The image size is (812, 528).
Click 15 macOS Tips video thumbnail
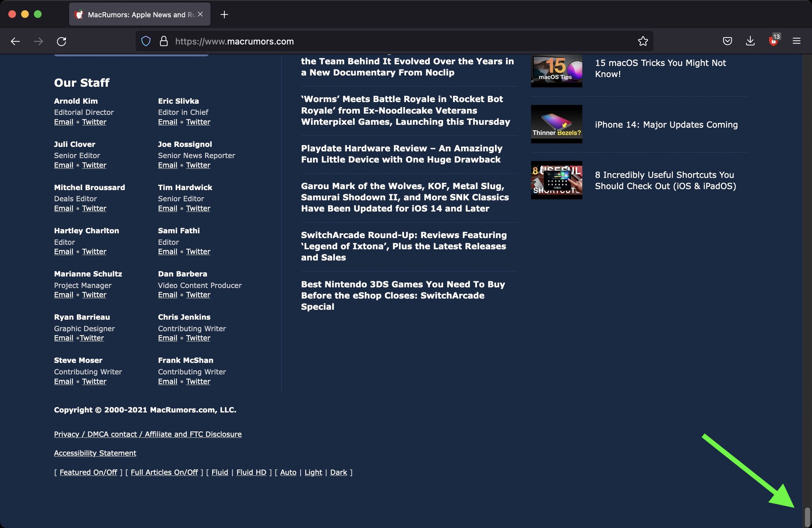click(x=556, y=71)
